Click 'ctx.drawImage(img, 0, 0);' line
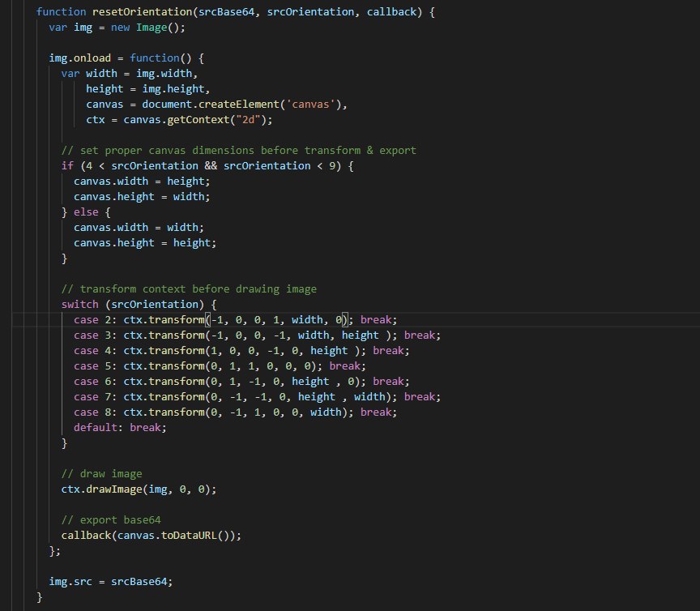This screenshot has width=700, height=611. 139,490
